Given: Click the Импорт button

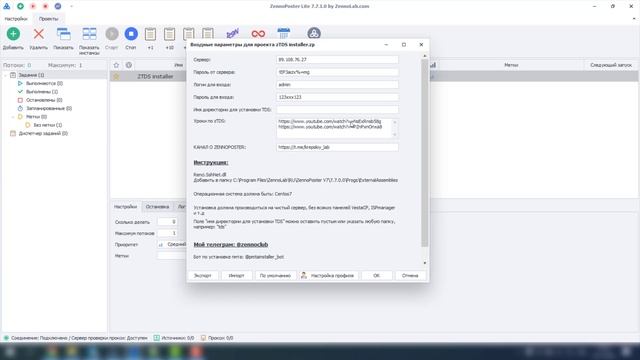Looking at the screenshot, I should click(x=236, y=276).
